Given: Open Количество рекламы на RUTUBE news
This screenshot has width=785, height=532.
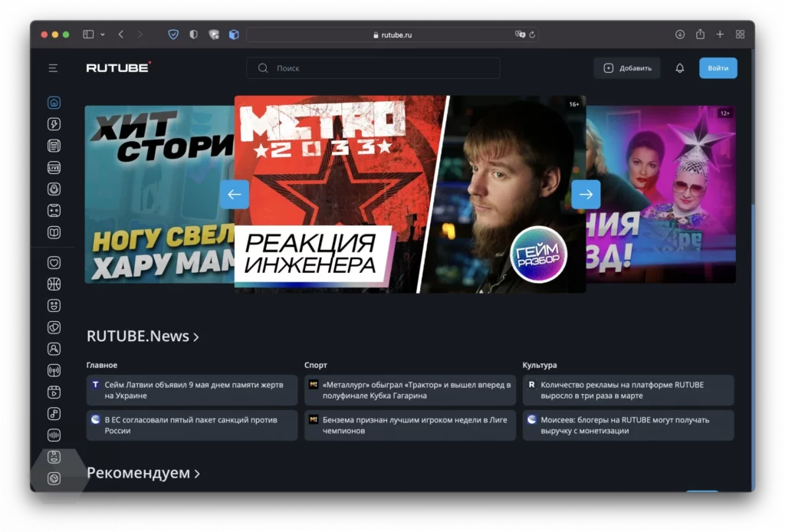Looking at the screenshot, I should click(x=629, y=390).
